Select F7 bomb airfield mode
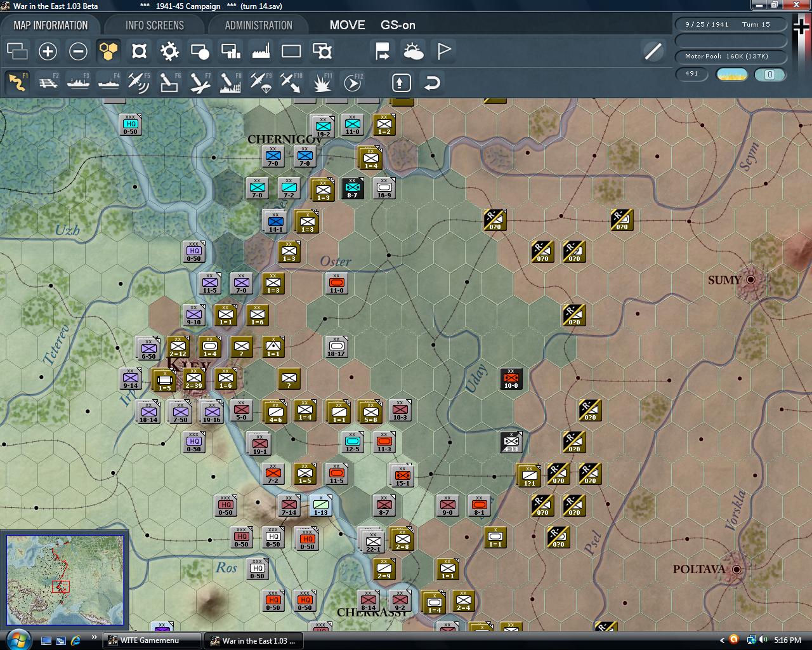Image resolution: width=812 pixels, height=650 pixels. 200,83
